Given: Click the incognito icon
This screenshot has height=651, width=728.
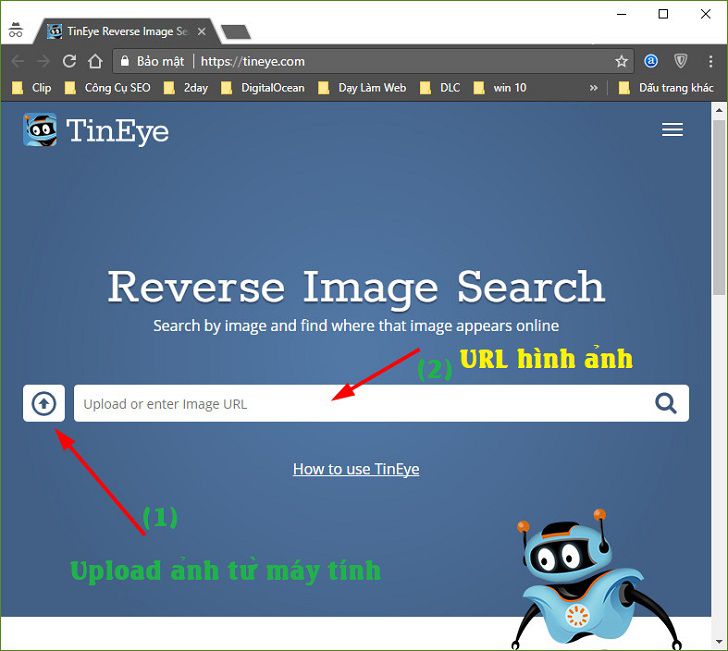Looking at the screenshot, I should [15, 30].
